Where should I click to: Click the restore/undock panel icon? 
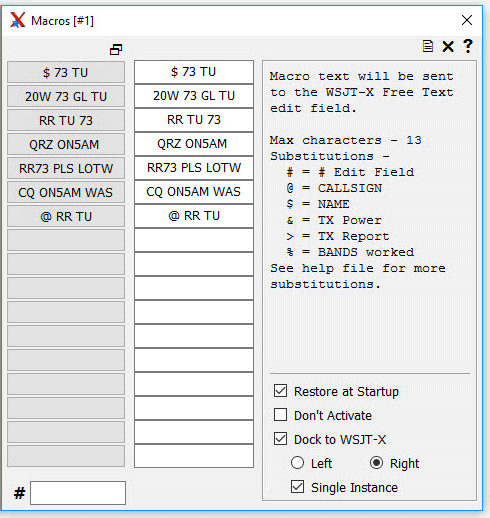[x=116, y=50]
